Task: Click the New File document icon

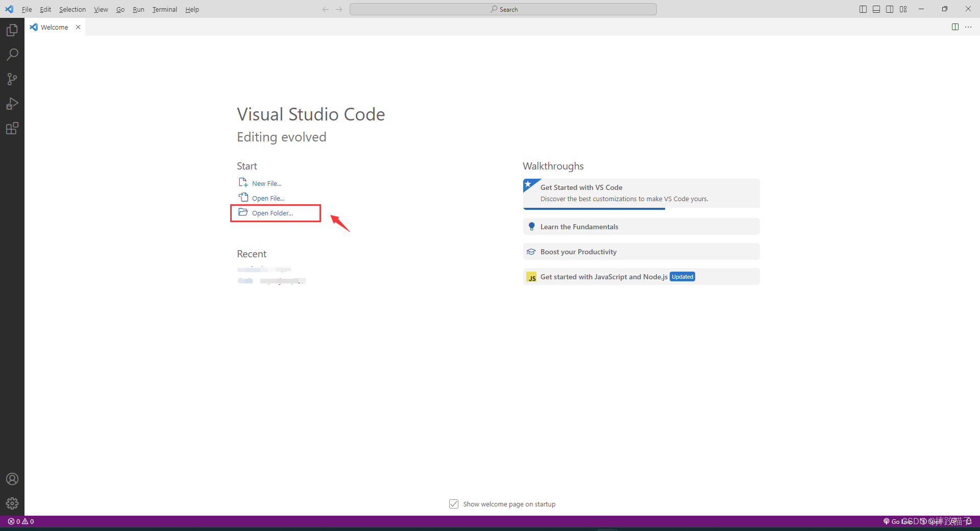Action: click(x=243, y=182)
